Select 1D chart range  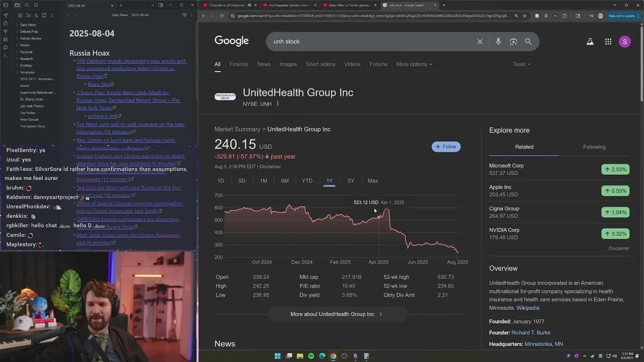pyautogui.click(x=220, y=181)
